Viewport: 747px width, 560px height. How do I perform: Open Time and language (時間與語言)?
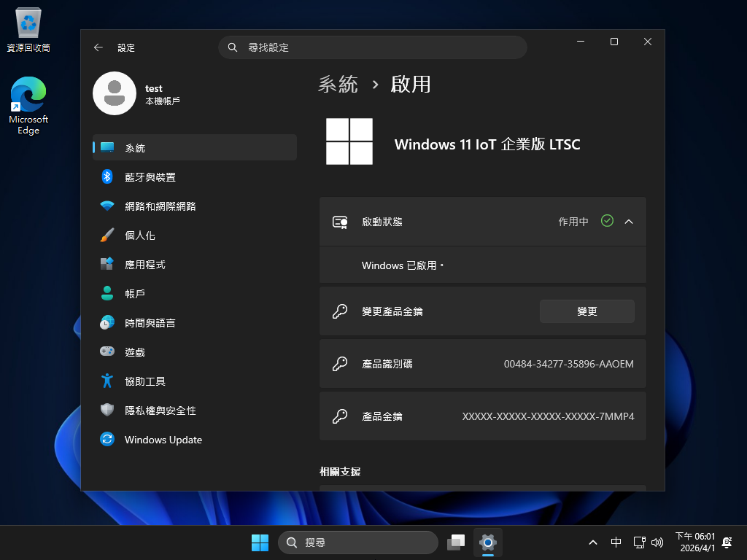click(x=150, y=323)
